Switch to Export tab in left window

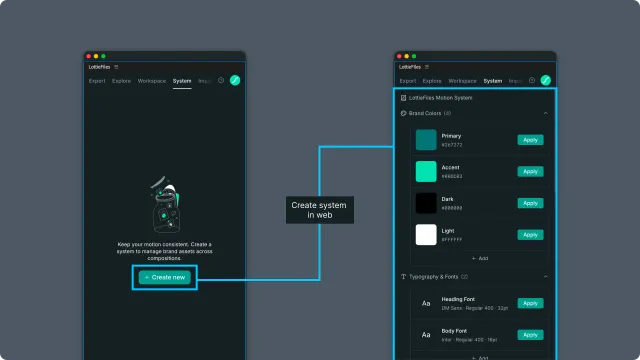(97, 81)
